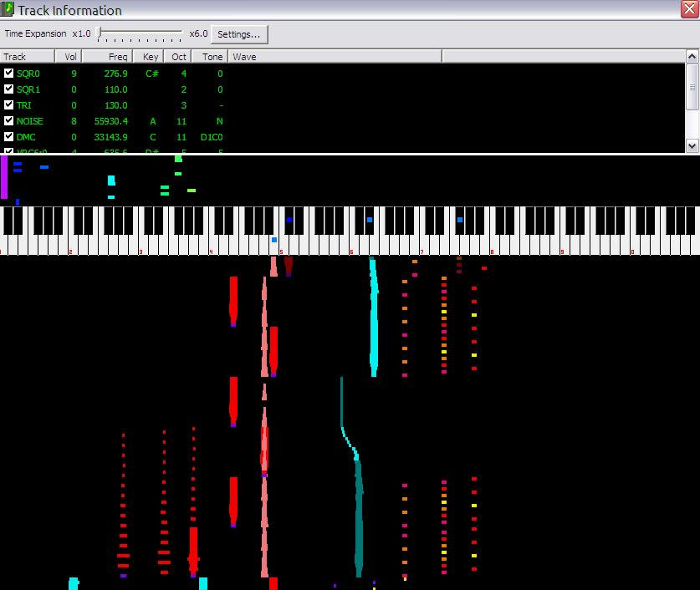Click the Time Expansion slider track
This screenshot has height=590, width=700.
pos(140,34)
